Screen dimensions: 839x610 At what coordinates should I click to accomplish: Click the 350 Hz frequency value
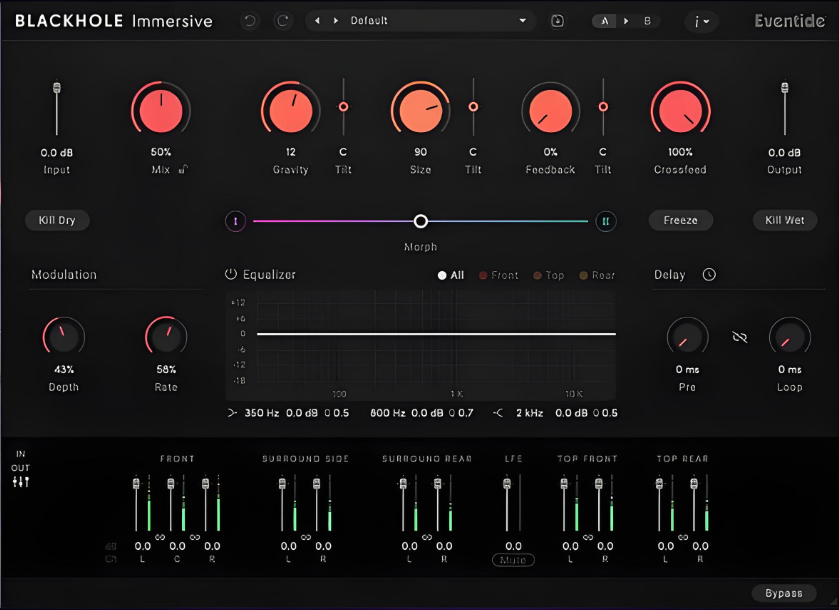pos(262,413)
